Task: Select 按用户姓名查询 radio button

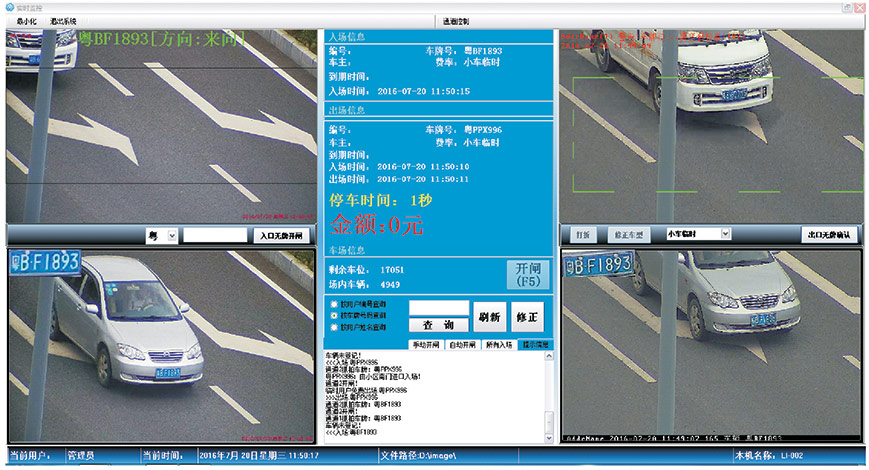Action: coord(334,327)
